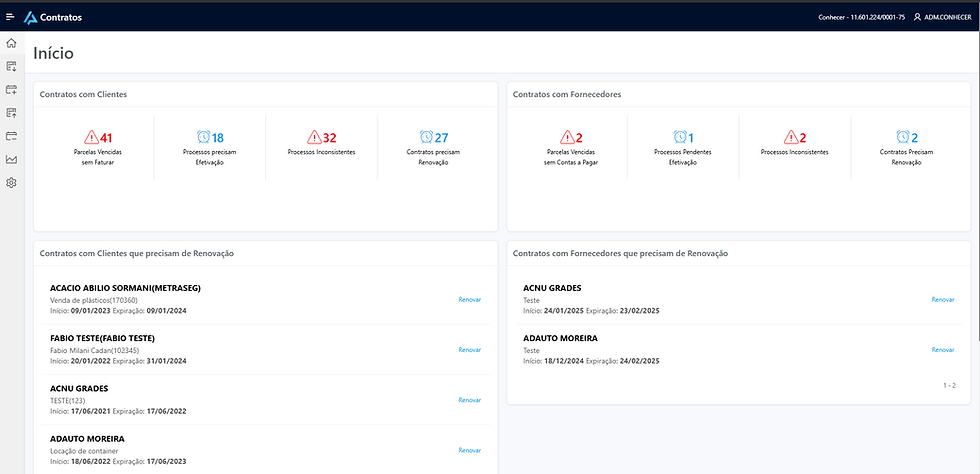The image size is (980, 474).
Task: Open the 41 Parcelas Vencidas sem Faturar count
Action: (106, 138)
